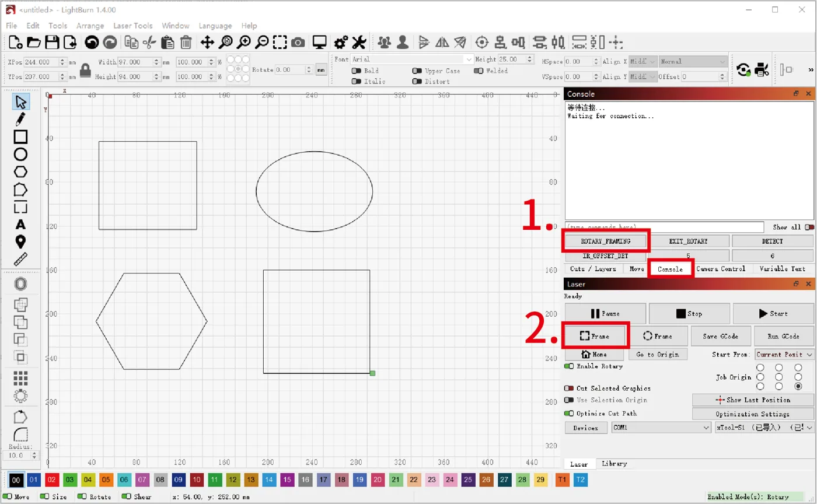Toggle the Upper Case switch
The width and height of the screenshot is (817, 504).
(x=417, y=71)
